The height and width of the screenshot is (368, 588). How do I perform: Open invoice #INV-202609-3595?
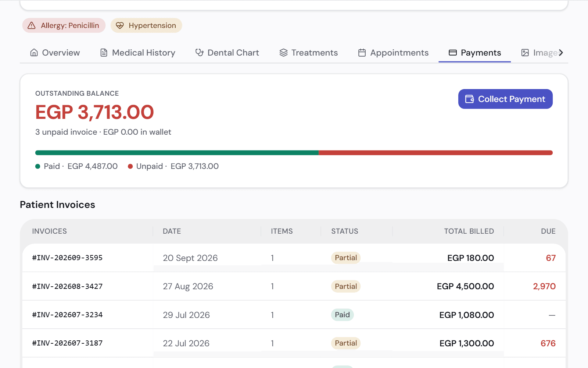[67, 258]
